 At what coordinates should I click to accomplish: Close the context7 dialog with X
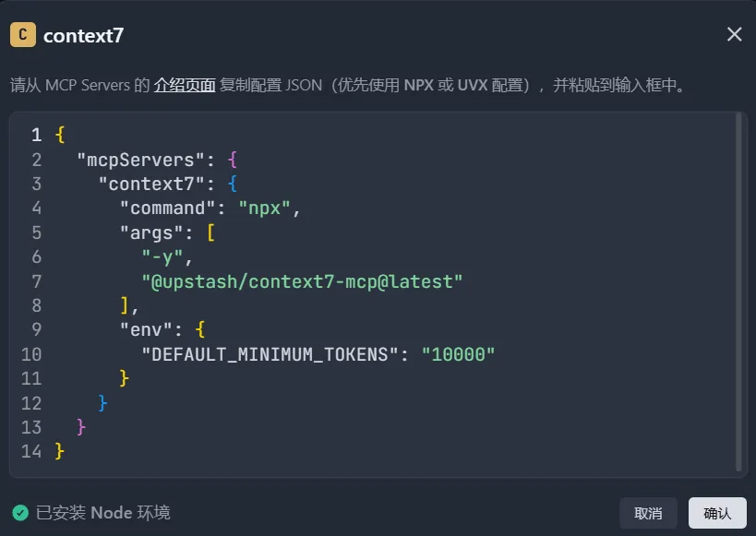point(734,35)
